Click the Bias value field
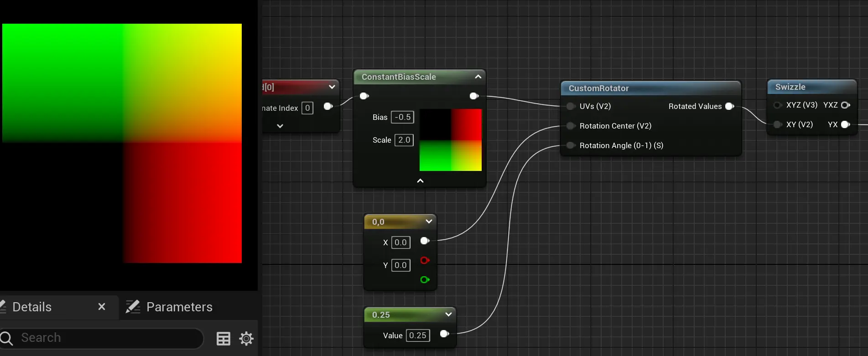 [x=402, y=117]
